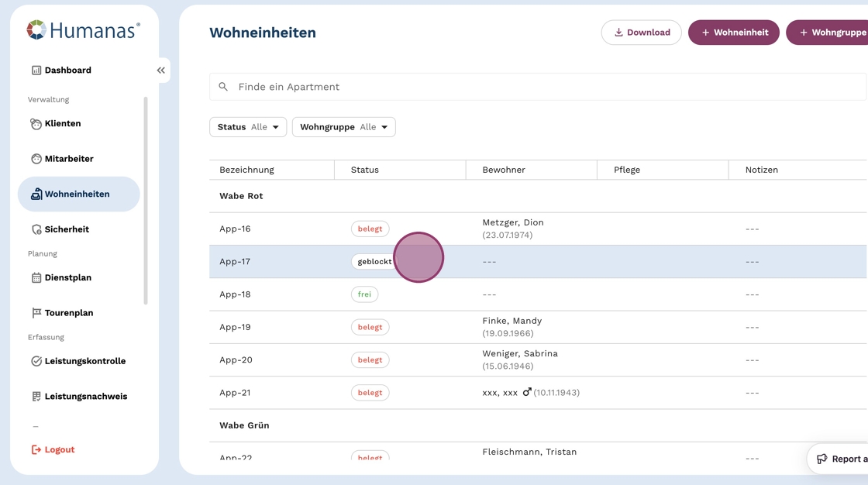
Task: Collapse sidebar with double-chevron icon
Action: 161,71
